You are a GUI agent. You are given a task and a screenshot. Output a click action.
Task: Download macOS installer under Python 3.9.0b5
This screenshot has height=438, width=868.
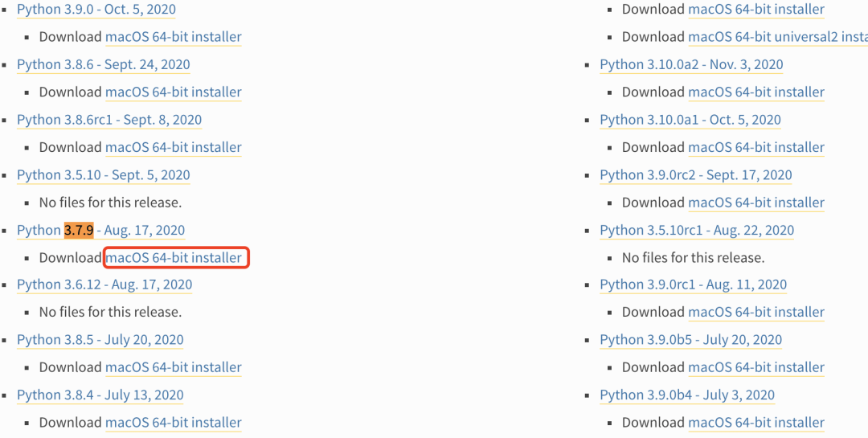[x=756, y=367]
